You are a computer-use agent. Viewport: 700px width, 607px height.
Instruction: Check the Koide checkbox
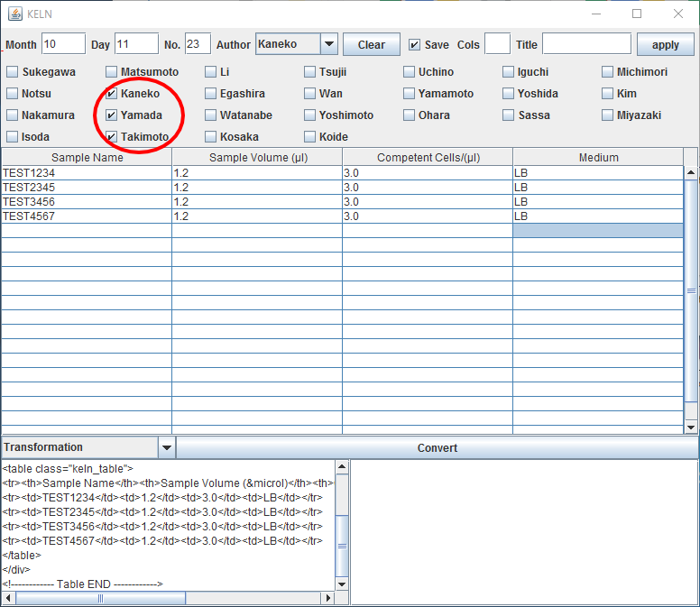point(309,136)
